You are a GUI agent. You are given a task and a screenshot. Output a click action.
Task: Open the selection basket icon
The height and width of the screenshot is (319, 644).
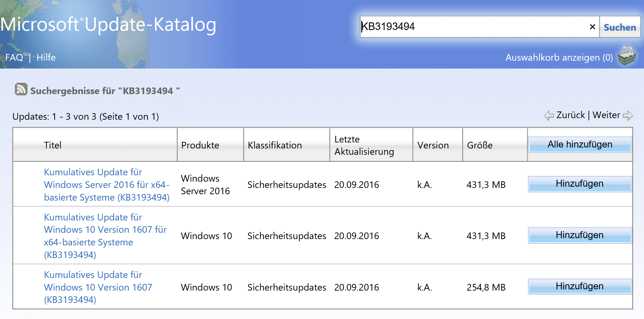pos(627,56)
